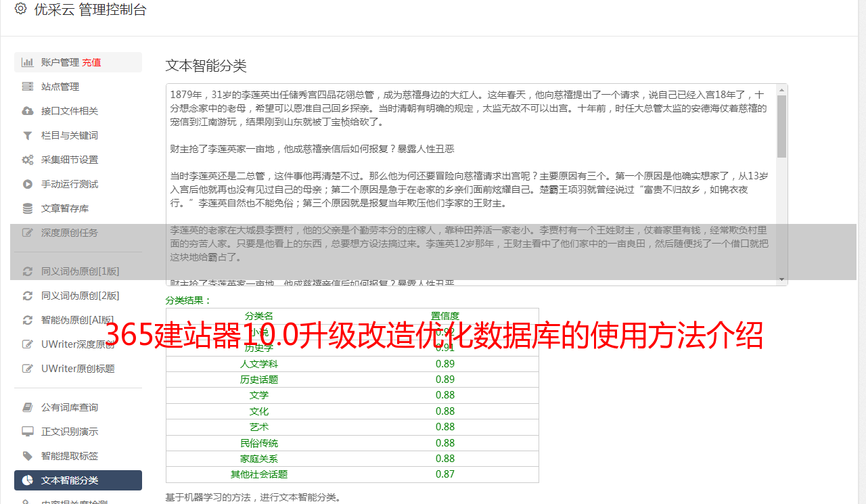
Task: Click the red 充值 link
Action: pyautogui.click(x=91, y=62)
